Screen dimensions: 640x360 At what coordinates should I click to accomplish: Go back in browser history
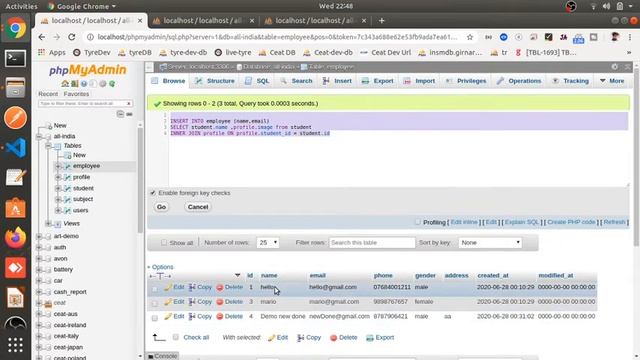coord(42,37)
